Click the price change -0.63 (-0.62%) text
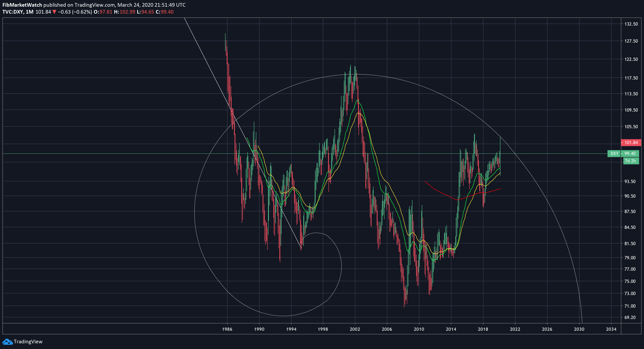This screenshot has width=644, height=349. (75, 12)
